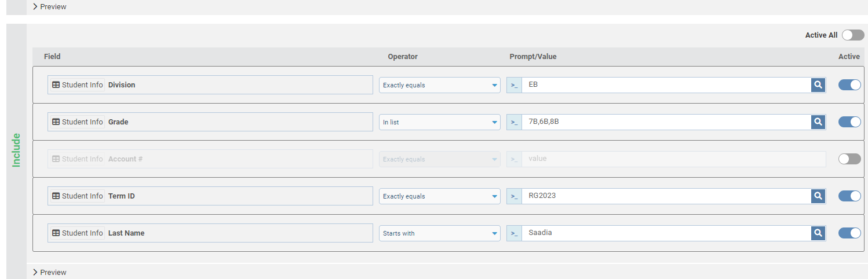Click the prompt icon beside the RG2023 value
868x279 pixels.
pyautogui.click(x=515, y=196)
